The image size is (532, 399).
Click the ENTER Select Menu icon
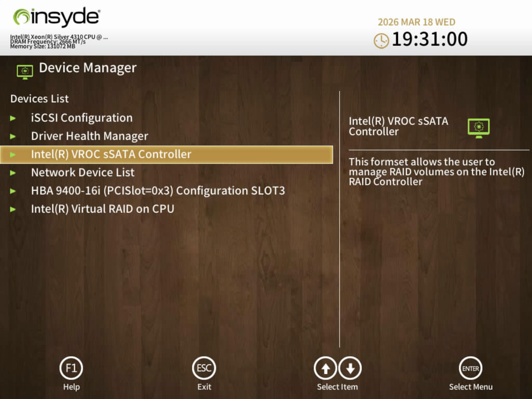(x=470, y=368)
